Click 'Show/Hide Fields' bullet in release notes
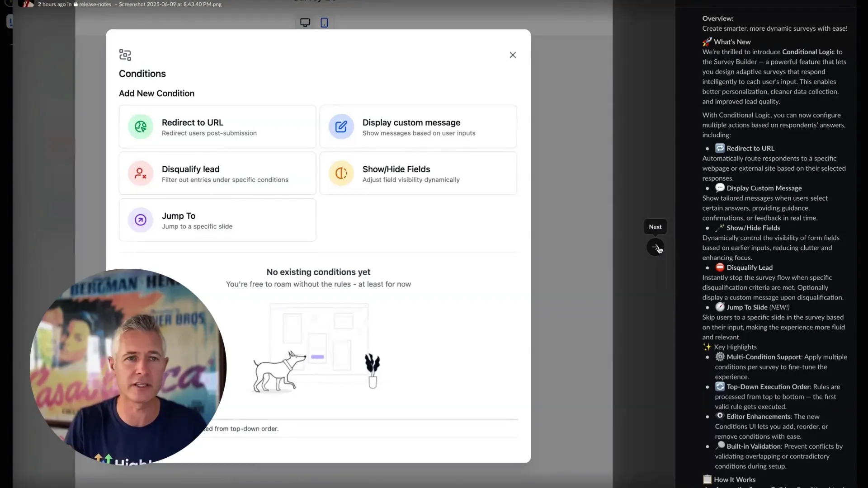Image resolution: width=868 pixels, height=488 pixels. pyautogui.click(x=753, y=228)
